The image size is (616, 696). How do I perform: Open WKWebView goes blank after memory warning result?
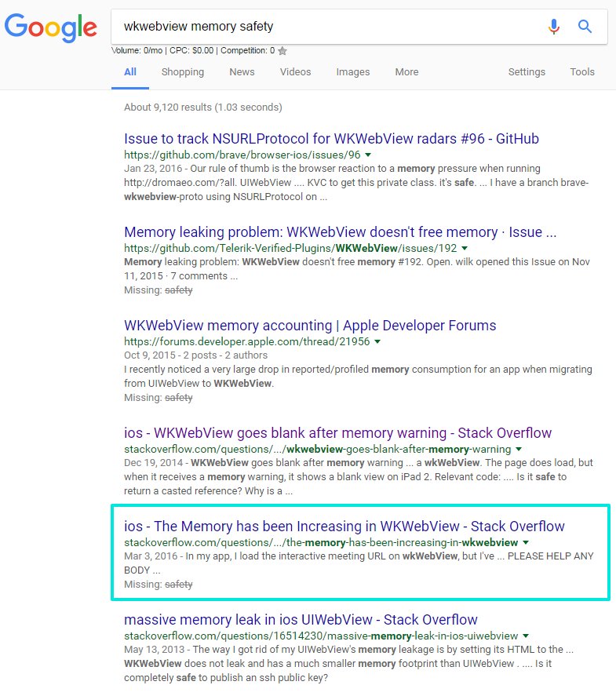click(337, 433)
